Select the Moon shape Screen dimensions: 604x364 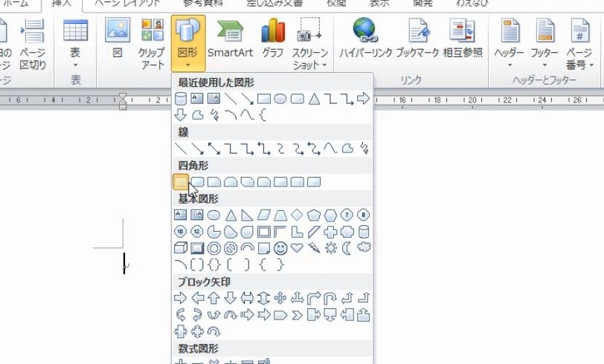click(x=347, y=248)
